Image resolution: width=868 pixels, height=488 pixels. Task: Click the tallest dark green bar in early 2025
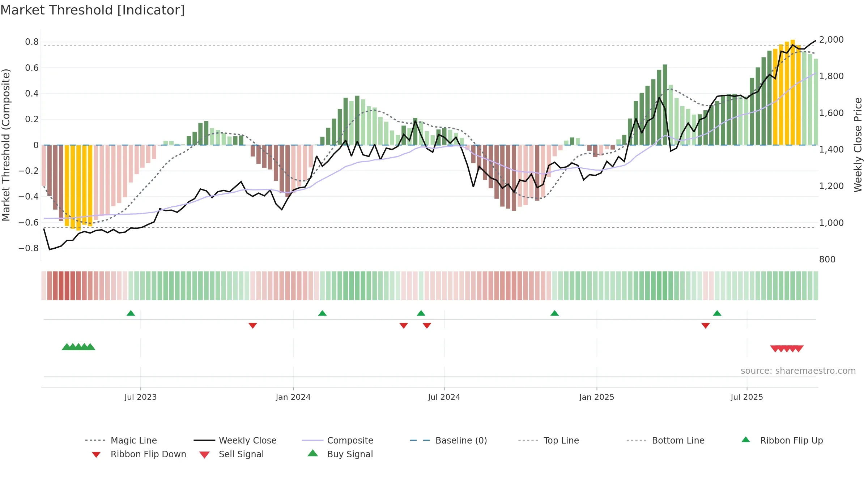click(x=665, y=105)
